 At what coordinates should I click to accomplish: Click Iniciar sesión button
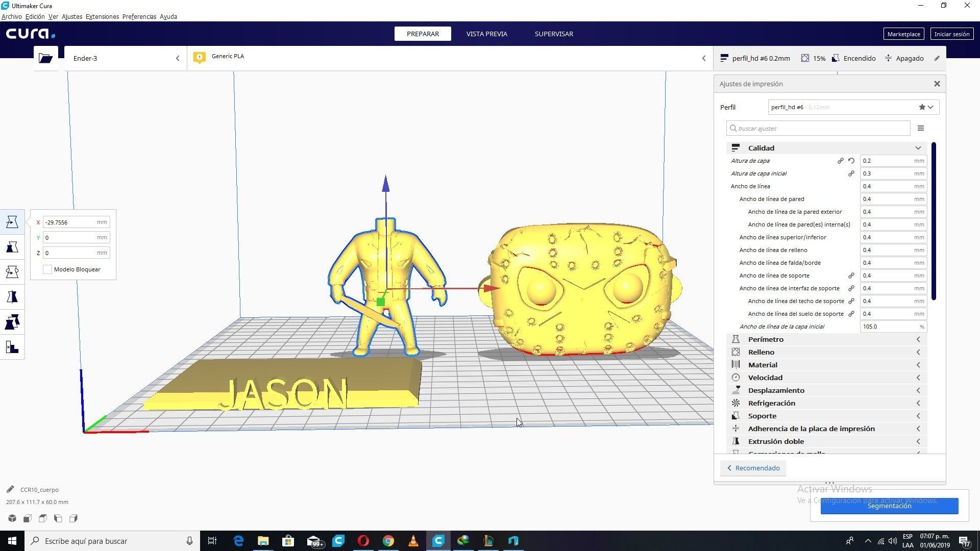click(952, 34)
